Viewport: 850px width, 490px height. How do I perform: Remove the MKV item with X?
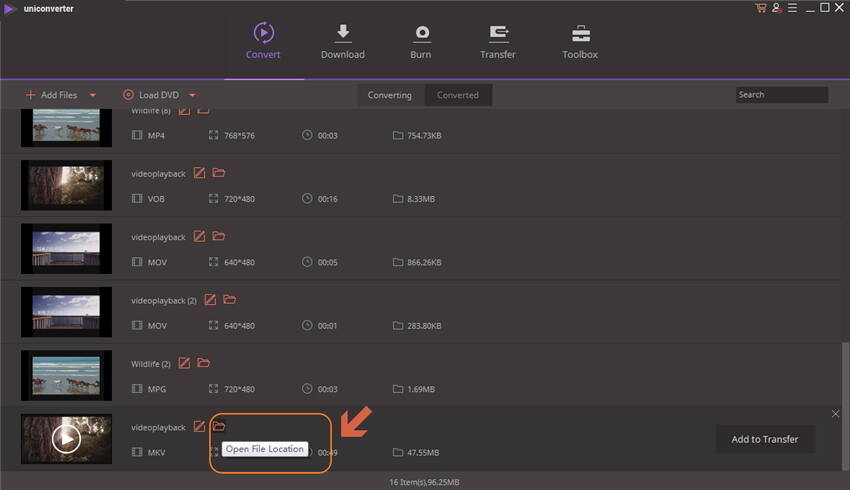tap(835, 414)
